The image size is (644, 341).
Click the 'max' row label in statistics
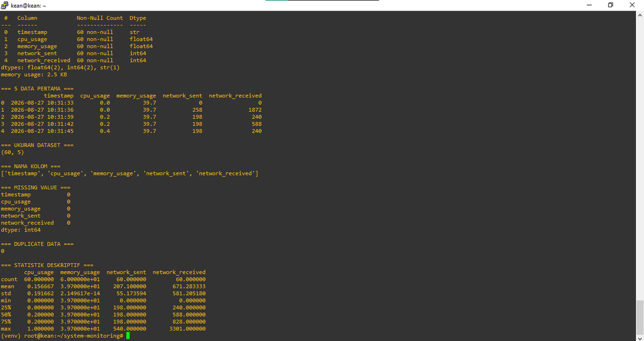6,328
